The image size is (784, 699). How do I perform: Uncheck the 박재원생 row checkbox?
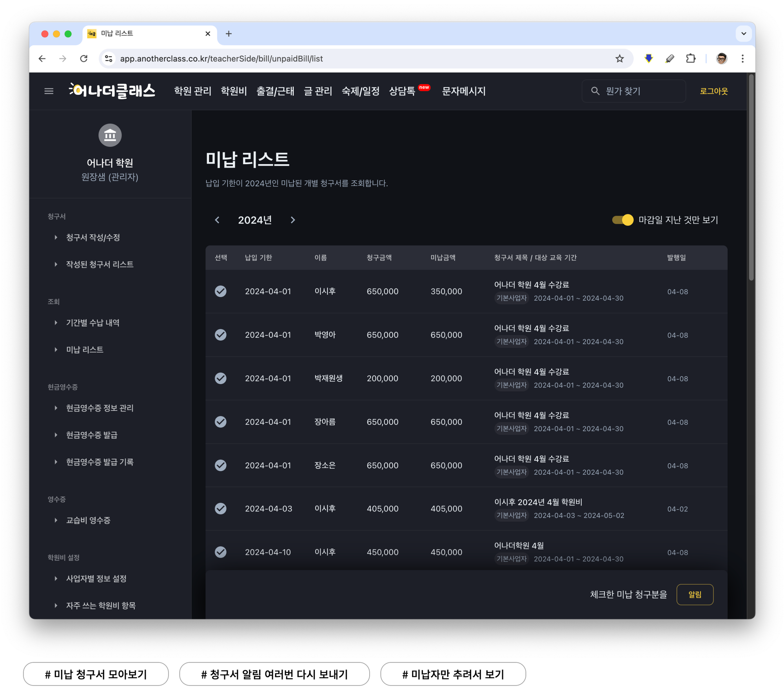[x=221, y=378]
